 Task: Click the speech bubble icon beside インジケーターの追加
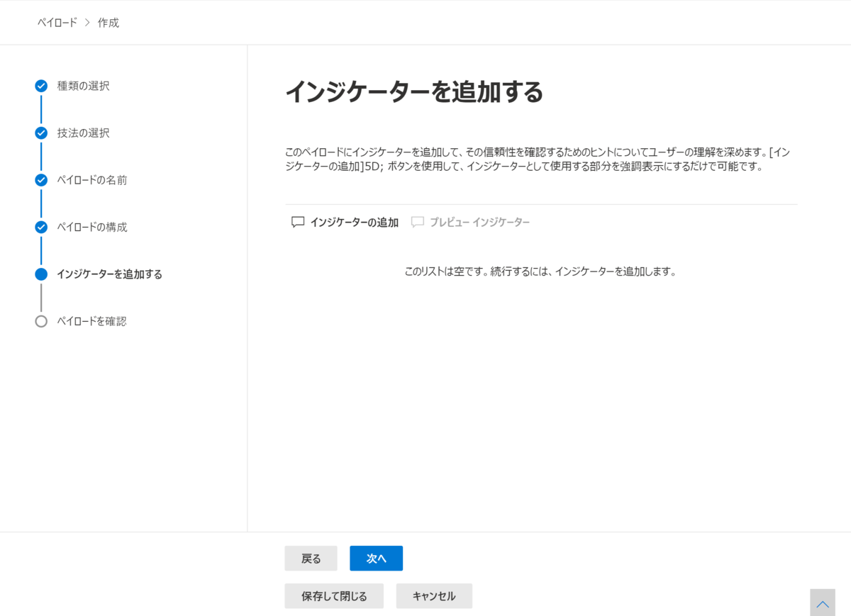(297, 222)
